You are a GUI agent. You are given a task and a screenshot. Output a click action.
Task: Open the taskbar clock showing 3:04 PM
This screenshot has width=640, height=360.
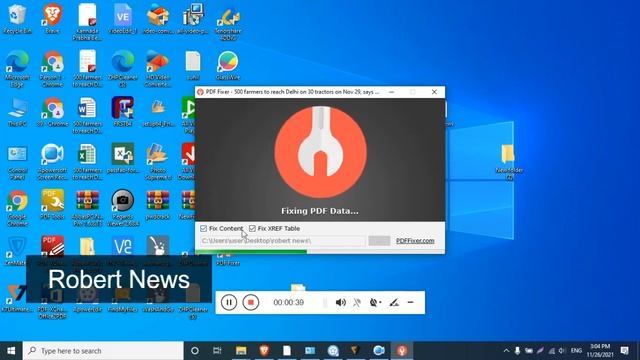point(600,351)
